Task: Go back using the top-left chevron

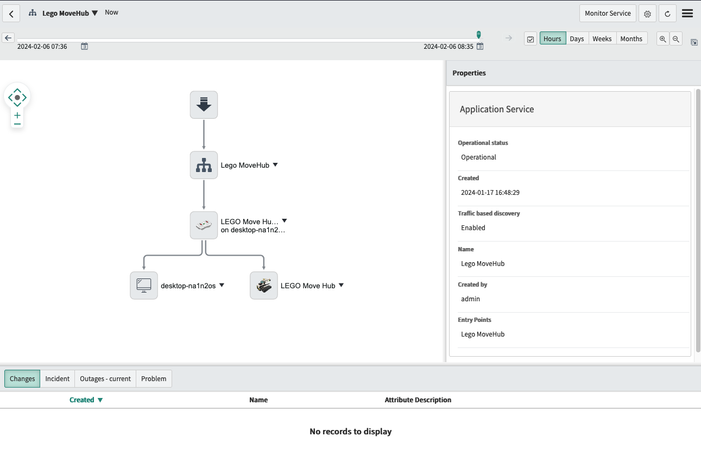Action: click(x=11, y=14)
